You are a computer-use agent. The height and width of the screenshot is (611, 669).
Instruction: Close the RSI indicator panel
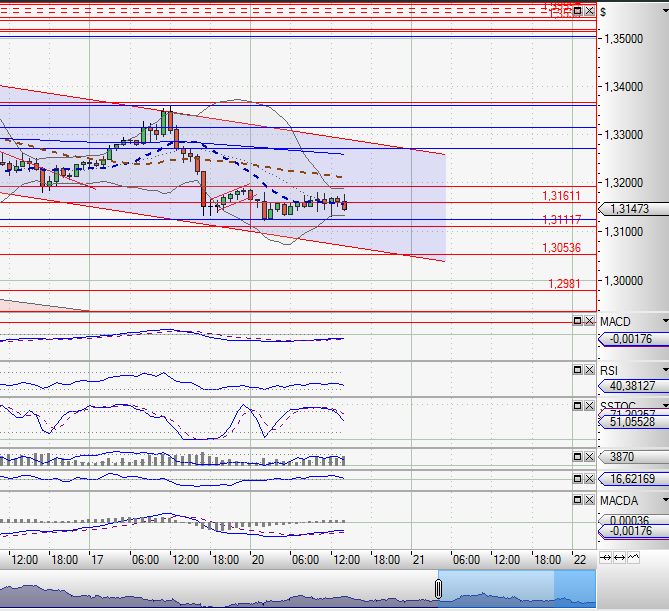pyautogui.click(x=589, y=370)
